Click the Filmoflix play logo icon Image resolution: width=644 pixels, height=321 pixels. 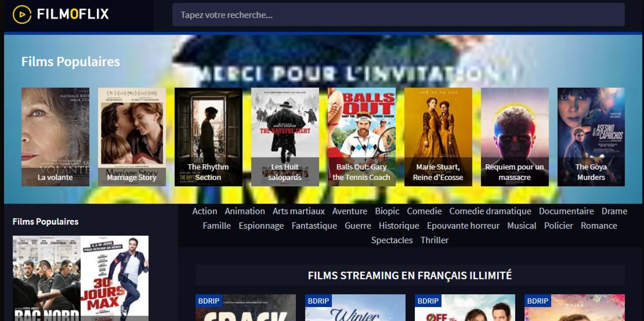click(x=22, y=14)
